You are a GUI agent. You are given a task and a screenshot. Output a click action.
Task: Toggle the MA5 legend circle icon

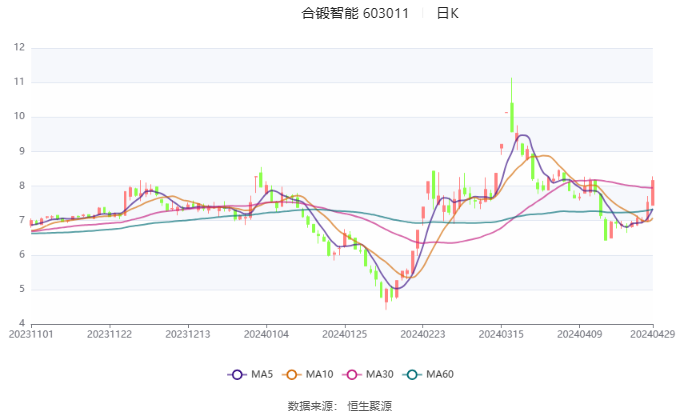pos(237,374)
